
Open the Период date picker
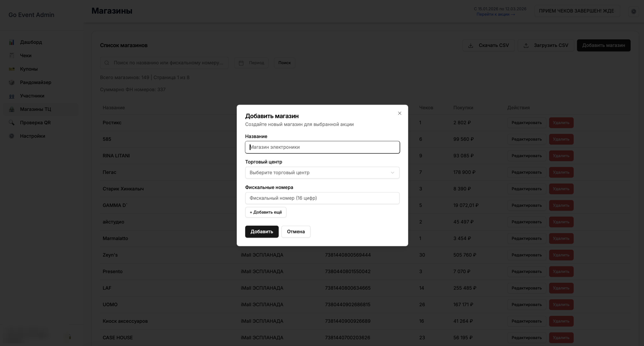(251, 63)
